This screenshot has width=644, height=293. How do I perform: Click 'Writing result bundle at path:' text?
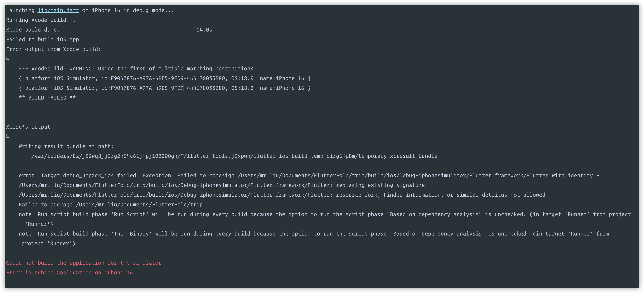click(66, 146)
